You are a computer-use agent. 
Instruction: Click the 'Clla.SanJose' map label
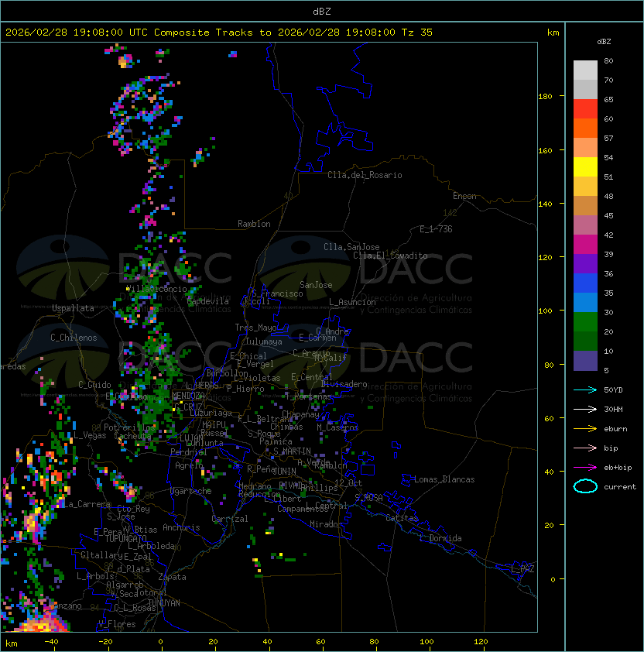(x=351, y=247)
